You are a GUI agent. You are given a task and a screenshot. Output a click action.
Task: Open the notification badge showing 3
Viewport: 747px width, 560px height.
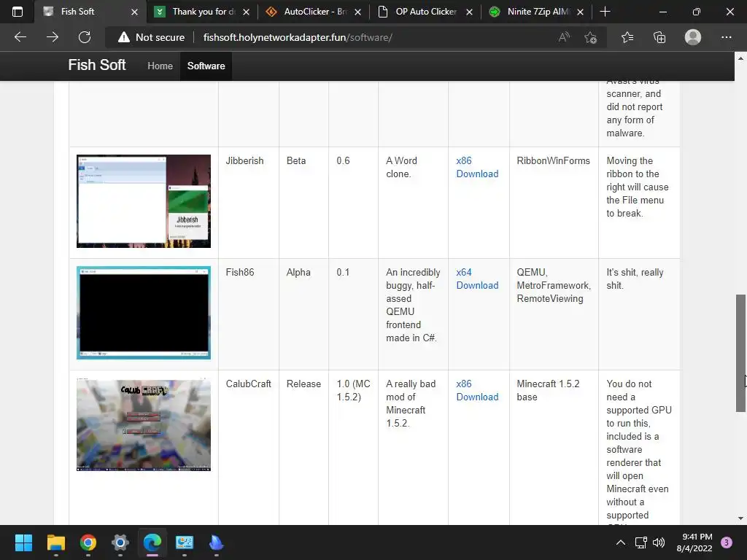(x=727, y=542)
